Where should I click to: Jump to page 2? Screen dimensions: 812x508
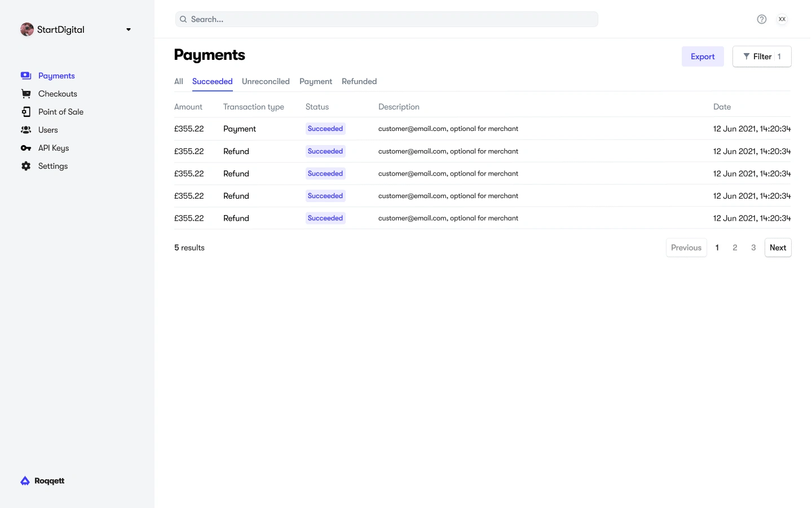pos(735,248)
